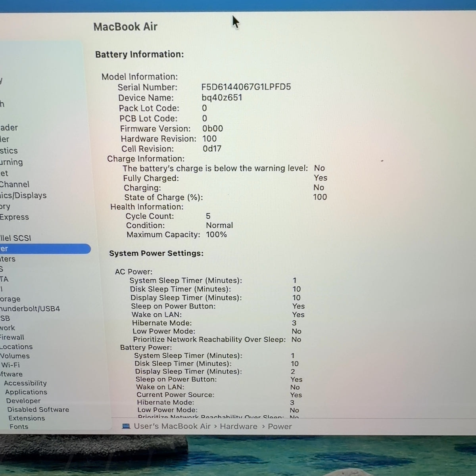Select Graphics/Displays in the sidebar

coord(23,195)
